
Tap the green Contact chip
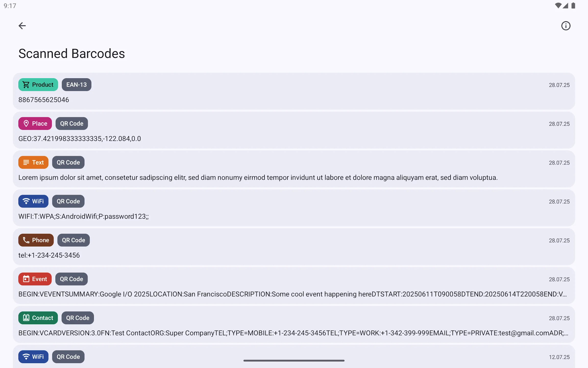coord(38,318)
